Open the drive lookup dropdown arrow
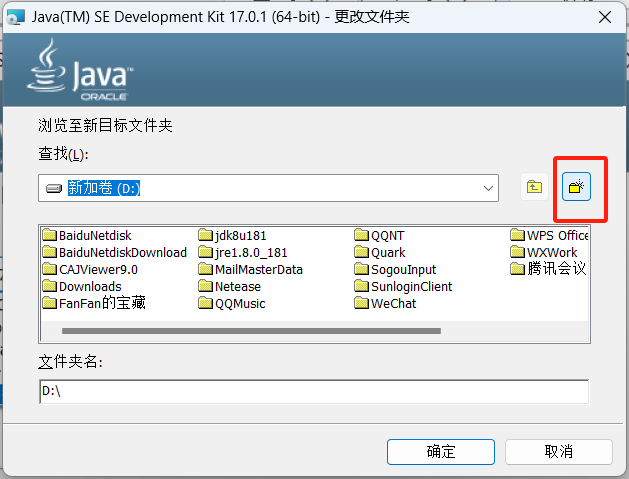Screen dimensions: 629x479 (488, 188)
